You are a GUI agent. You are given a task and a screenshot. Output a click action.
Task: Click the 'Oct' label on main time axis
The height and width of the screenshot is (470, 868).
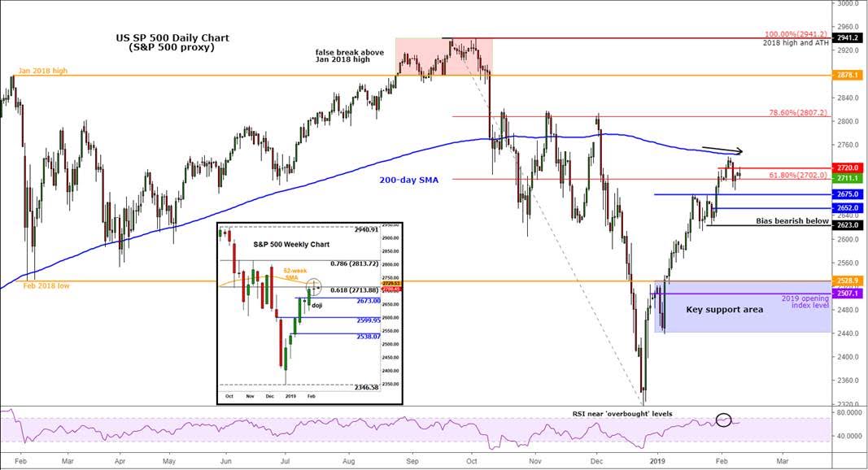pyautogui.click(x=472, y=460)
